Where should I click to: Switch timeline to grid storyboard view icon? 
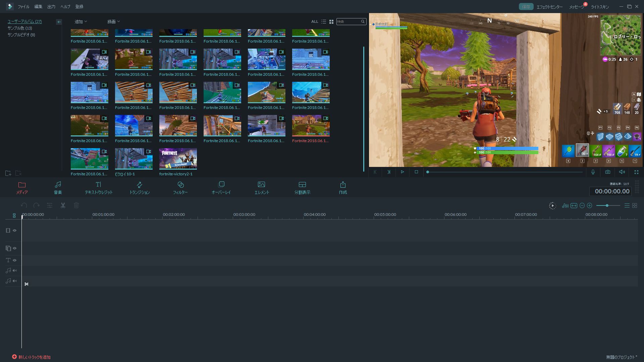635,205
